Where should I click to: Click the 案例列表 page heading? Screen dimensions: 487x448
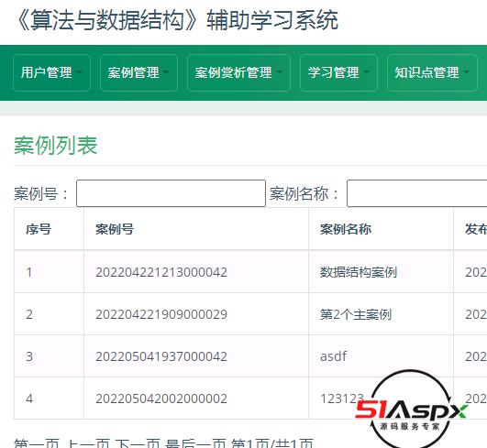56,145
